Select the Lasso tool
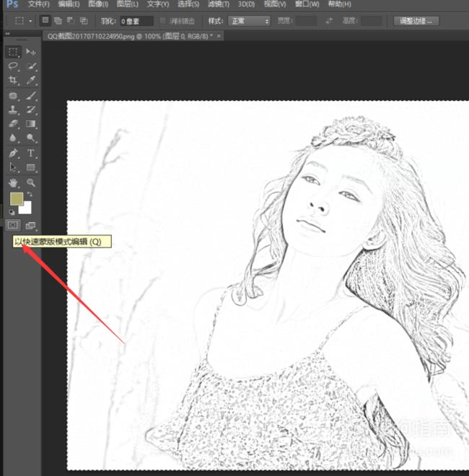Screen dimensions: 469x476 point(13,66)
